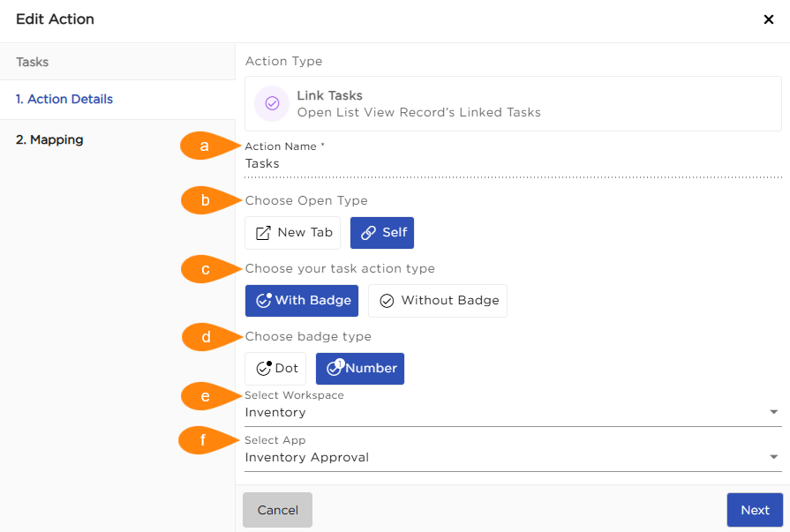Click the Inventory Approval app value
790x532 pixels.
(307, 457)
